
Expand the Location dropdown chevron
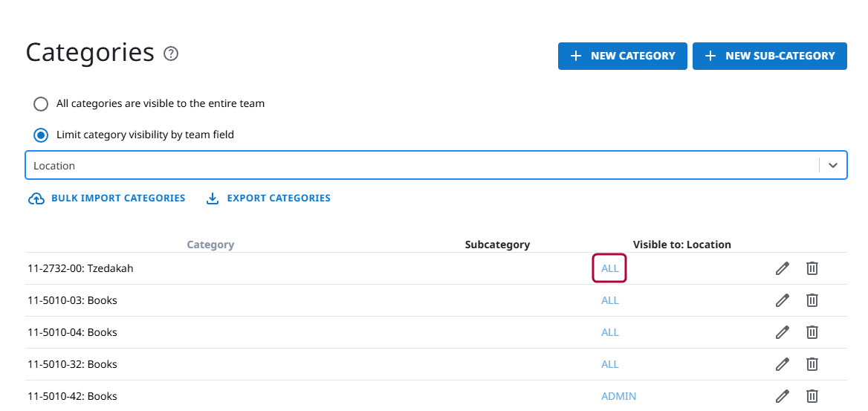(832, 166)
